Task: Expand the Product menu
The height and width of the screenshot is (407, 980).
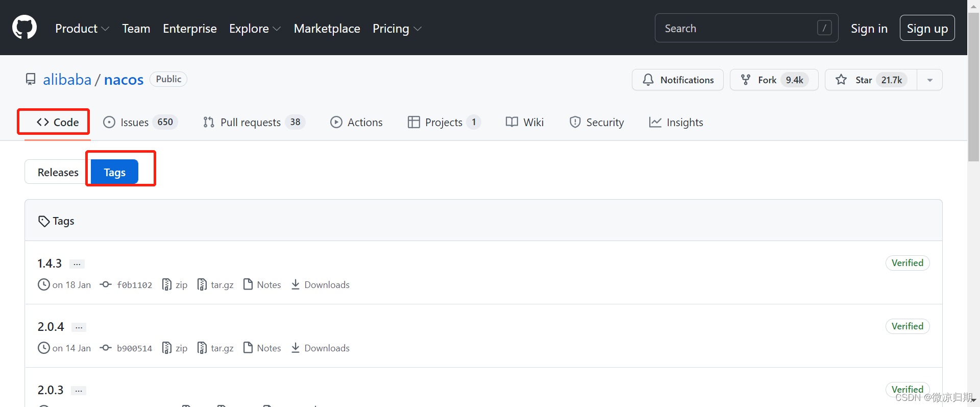Action: [82, 29]
